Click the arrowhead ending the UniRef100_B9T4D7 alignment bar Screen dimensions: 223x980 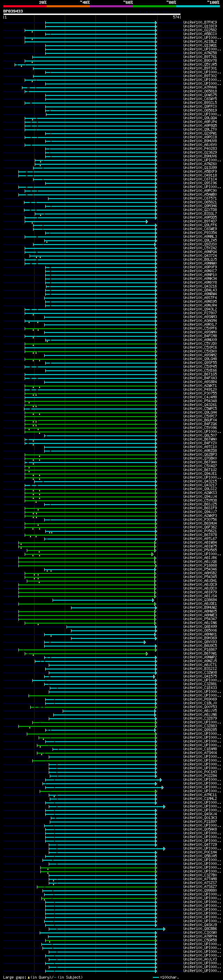[147, 221]
